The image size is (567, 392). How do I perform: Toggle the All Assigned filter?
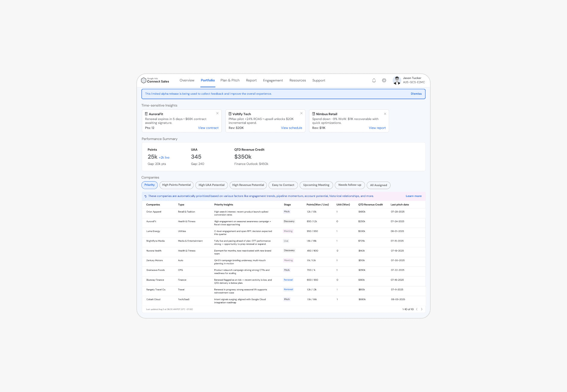click(x=379, y=185)
